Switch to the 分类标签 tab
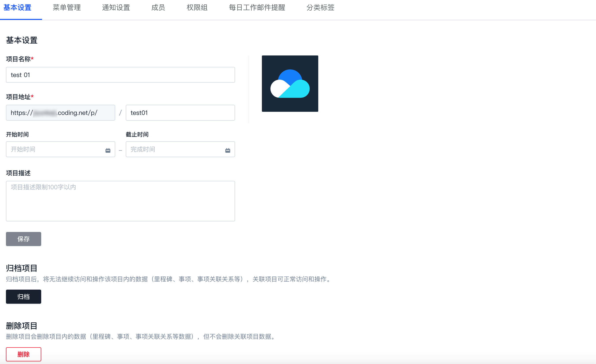596x364 pixels. coord(320,8)
